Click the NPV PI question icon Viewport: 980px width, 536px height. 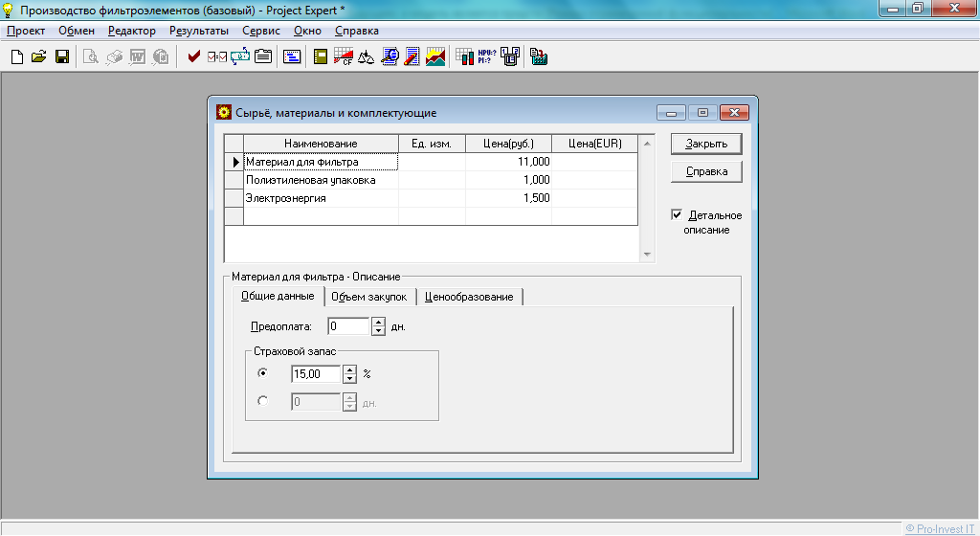click(487, 56)
